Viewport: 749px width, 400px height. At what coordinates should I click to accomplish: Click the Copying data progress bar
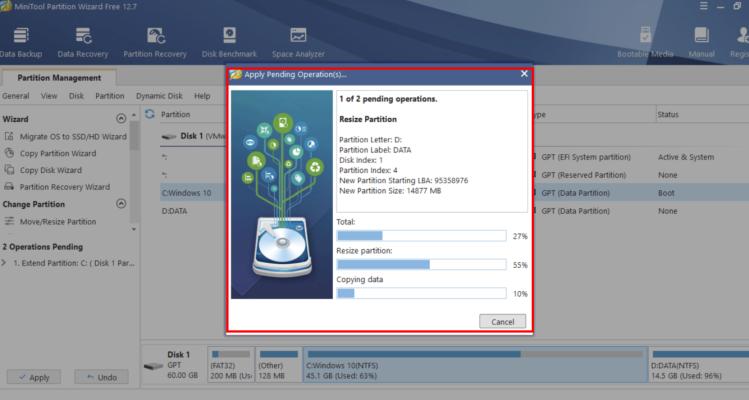[421, 293]
